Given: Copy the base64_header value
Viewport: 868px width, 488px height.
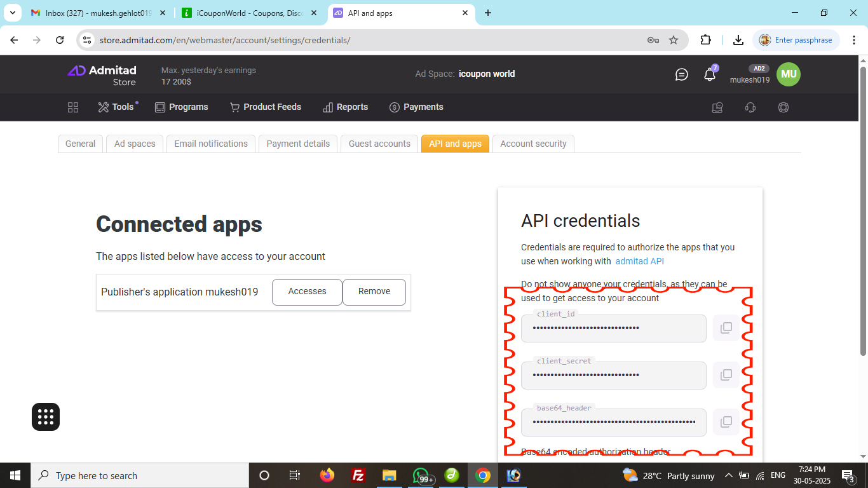Looking at the screenshot, I should pyautogui.click(x=726, y=422).
